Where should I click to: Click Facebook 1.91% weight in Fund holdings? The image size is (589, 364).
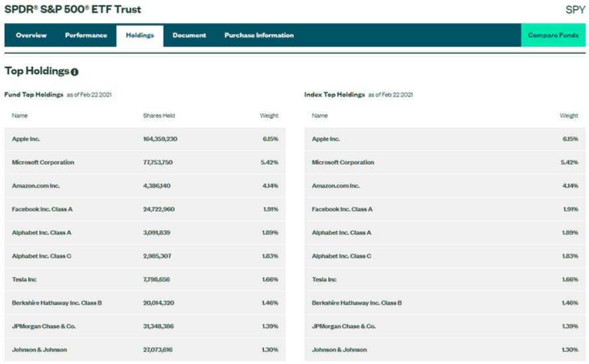(x=270, y=209)
